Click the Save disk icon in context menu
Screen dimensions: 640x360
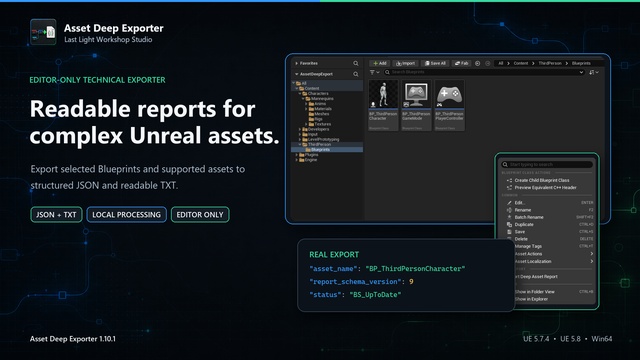click(509, 232)
